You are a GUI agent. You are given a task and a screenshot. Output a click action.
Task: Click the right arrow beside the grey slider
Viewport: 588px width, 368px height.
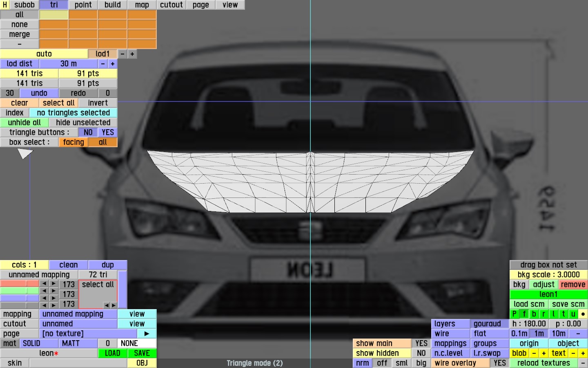coord(54,305)
